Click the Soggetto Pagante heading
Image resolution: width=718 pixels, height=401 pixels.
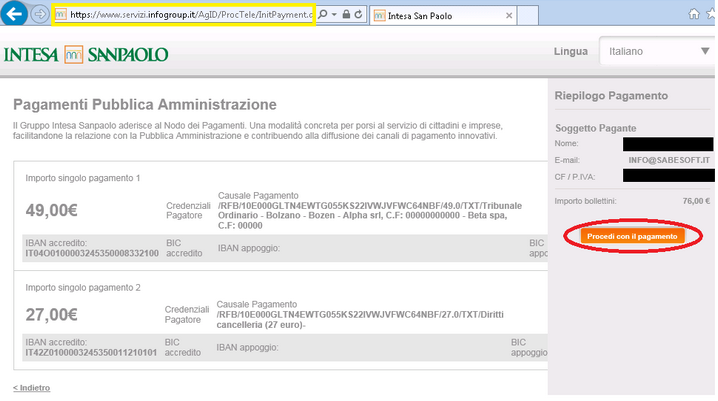(595, 128)
